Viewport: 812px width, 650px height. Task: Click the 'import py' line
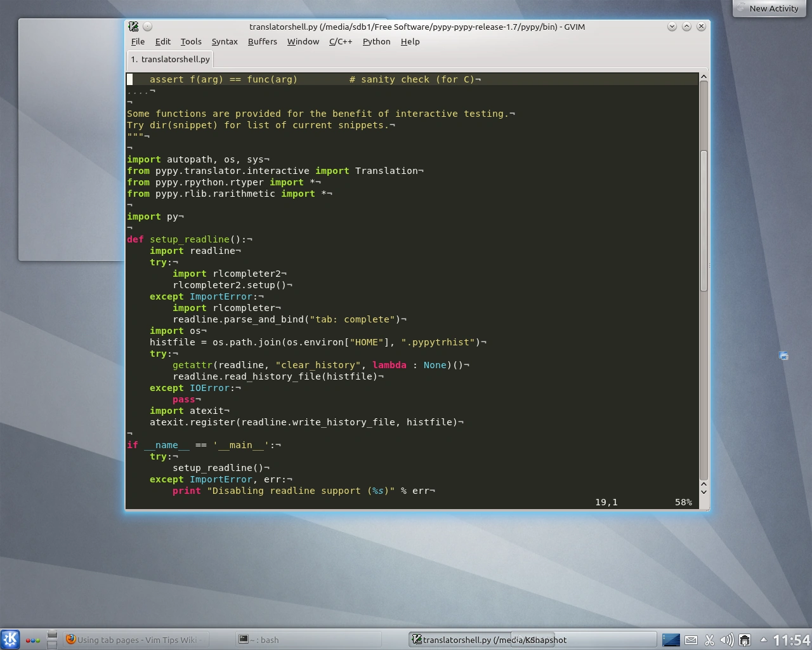tap(155, 216)
